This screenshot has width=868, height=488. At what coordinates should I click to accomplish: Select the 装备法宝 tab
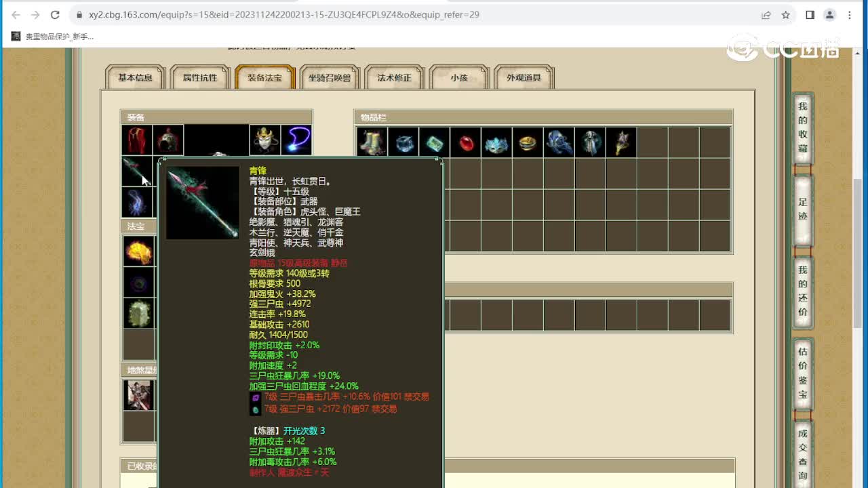[x=264, y=78]
